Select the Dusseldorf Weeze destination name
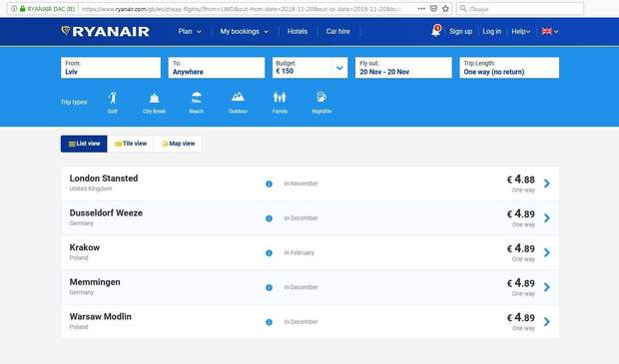 [106, 213]
